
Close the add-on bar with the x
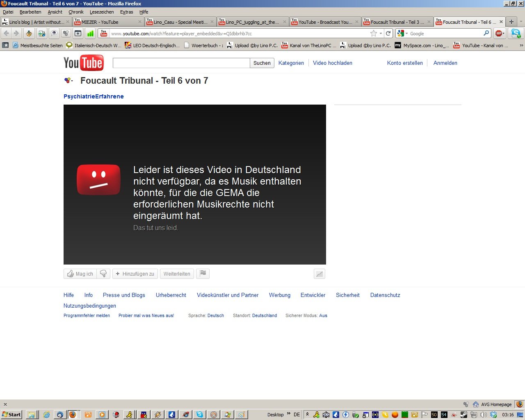pyautogui.click(x=5, y=404)
